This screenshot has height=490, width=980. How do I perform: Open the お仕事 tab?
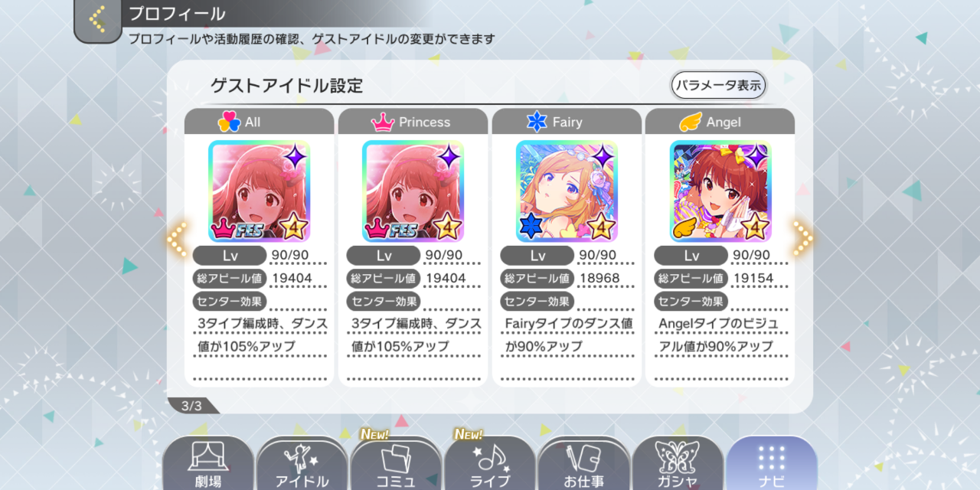(584, 464)
